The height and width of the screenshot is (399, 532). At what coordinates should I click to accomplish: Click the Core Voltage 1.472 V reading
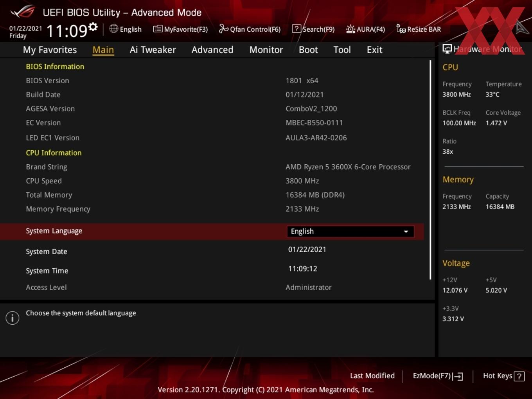click(496, 123)
